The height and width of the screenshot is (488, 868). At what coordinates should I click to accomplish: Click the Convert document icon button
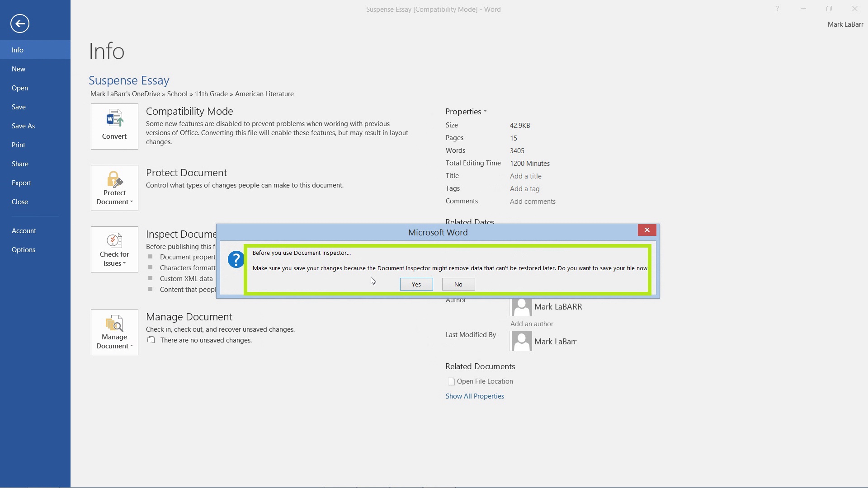[x=114, y=127]
